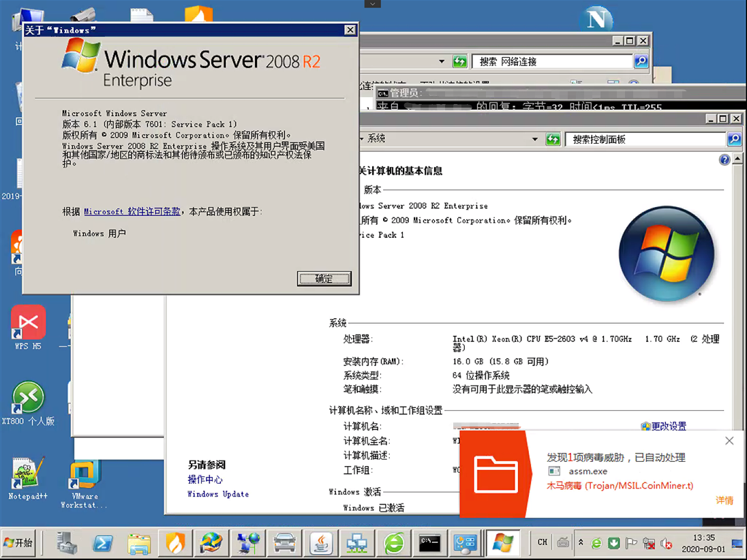Click 系统 breadcrumb in Control Panel address bar
This screenshot has height=560, width=747.
point(376,138)
